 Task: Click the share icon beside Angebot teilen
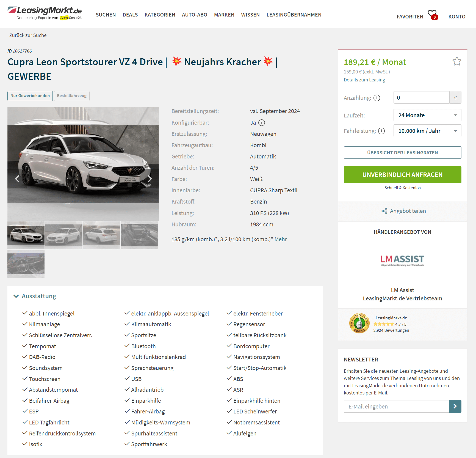[x=384, y=211]
